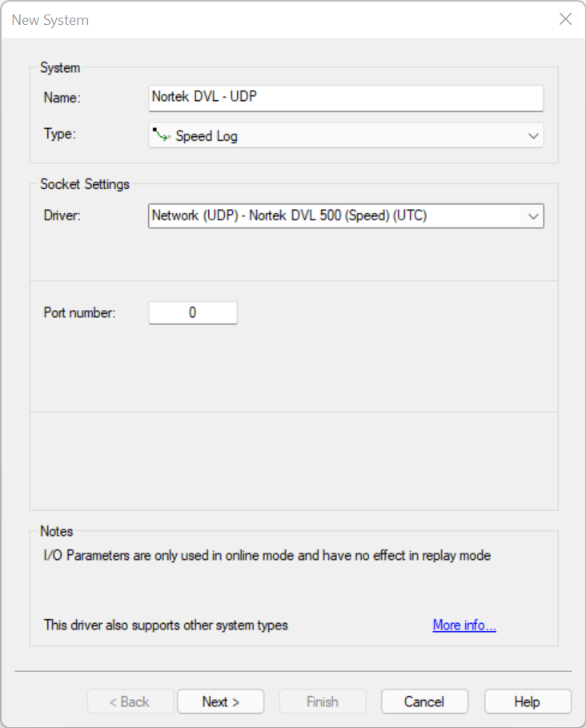The image size is (586, 728).
Task: Expand the Type dropdown chevron
Action: 533,136
